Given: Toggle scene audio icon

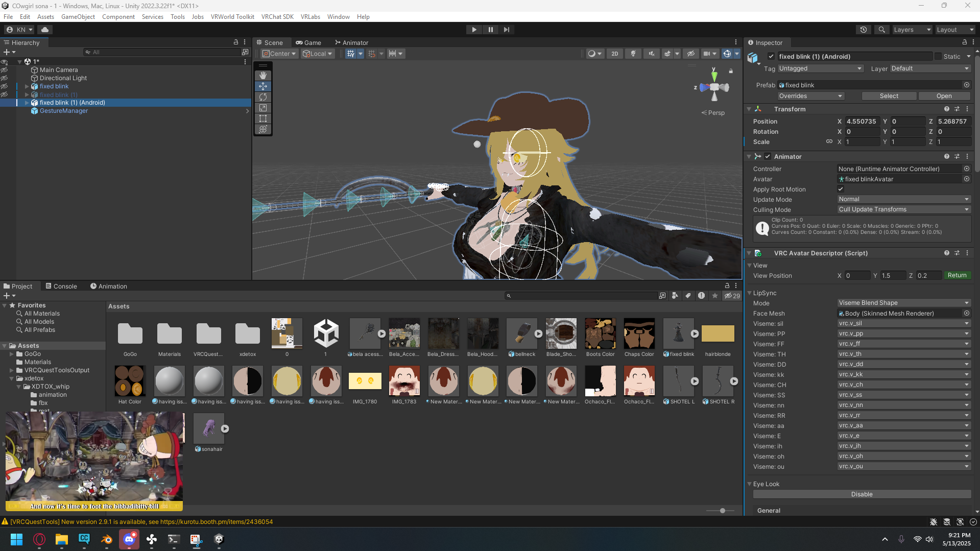Looking at the screenshot, I should (x=652, y=54).
